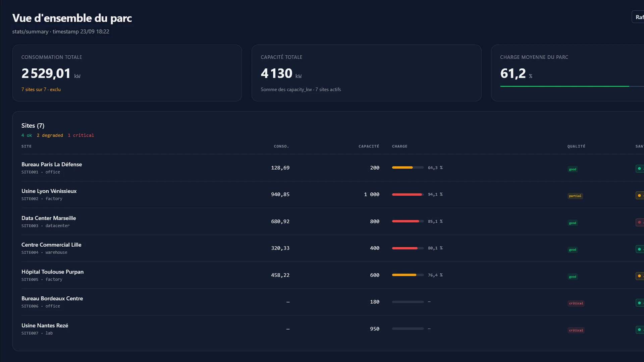Click the 'critical' quality badge for Usine Nantes Rezé
644x362 pixels.
point(576,330)
